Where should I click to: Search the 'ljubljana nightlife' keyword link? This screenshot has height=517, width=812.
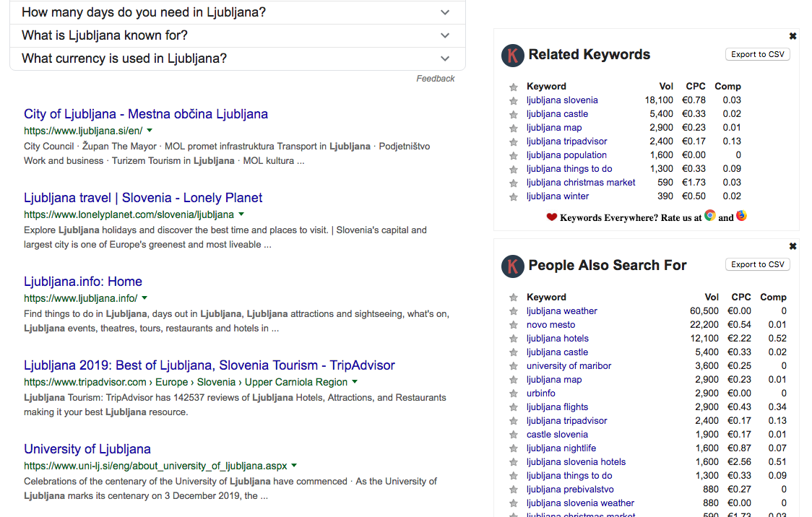561,448
